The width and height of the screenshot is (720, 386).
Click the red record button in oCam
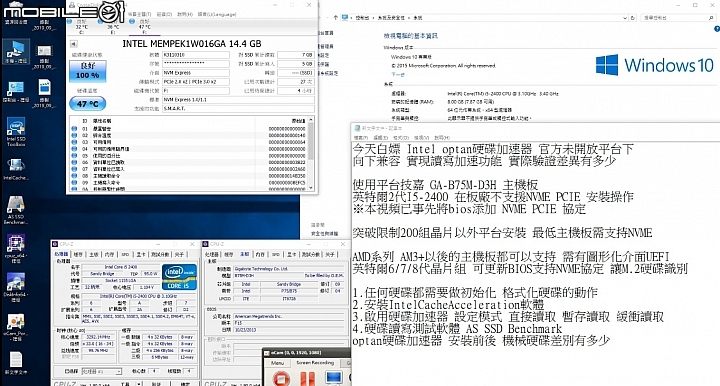pos(281,379)
